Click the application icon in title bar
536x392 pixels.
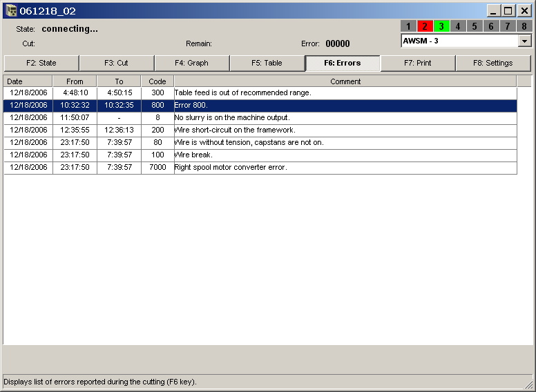11,10
